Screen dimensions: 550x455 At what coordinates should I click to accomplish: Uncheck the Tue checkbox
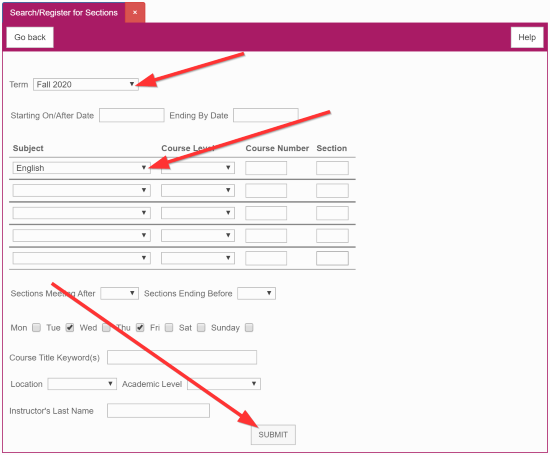click(70, 328)
